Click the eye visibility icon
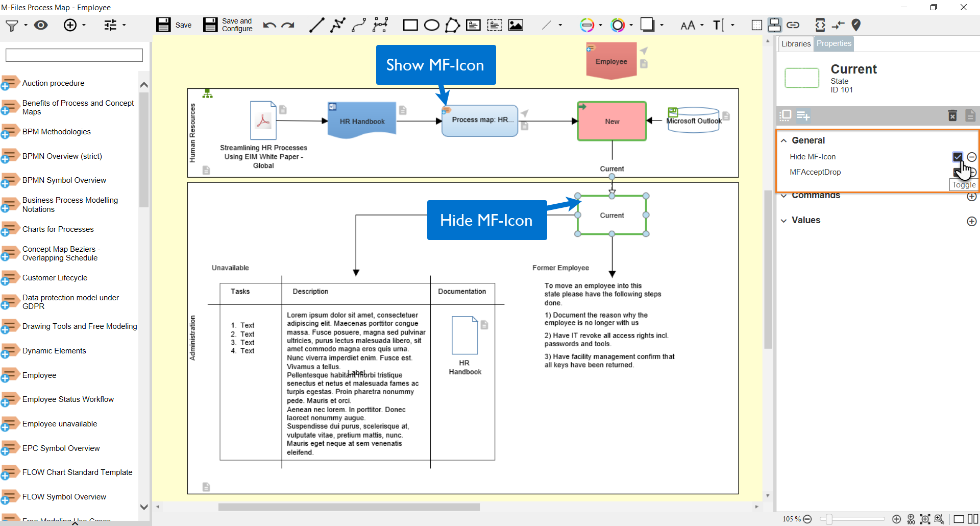Image resolution: width=980 pixels, height=526 pixels. 41,25
